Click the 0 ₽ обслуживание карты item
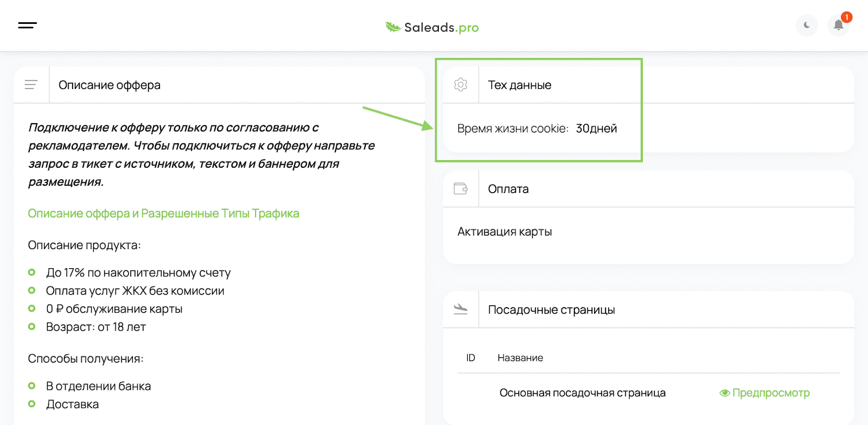Image resolution: width=868 pixels, height=425 pixels. (114, 308)
